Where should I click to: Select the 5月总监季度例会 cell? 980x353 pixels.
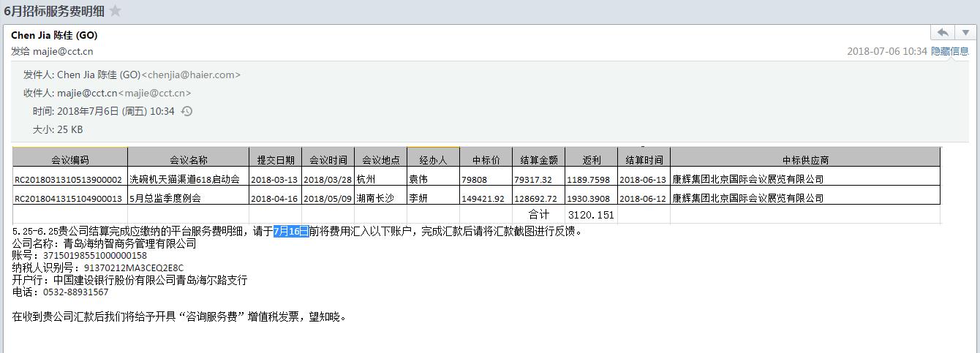165,198
